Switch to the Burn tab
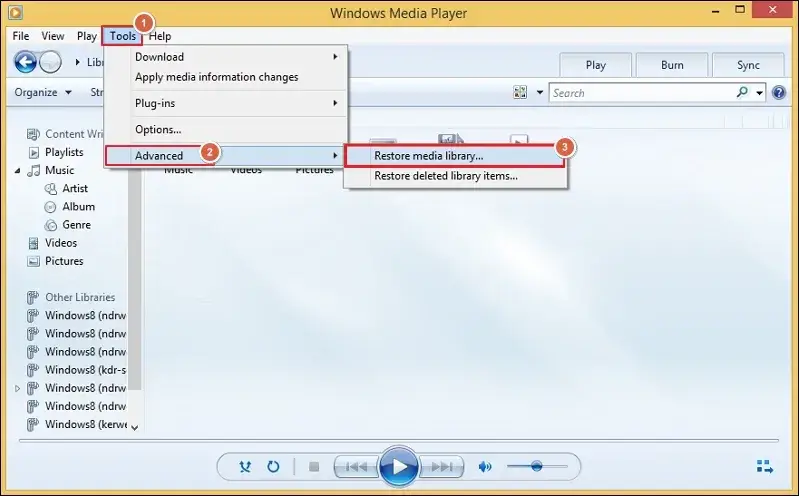The width and height of the screenshot is (799, 496). (672, 65)
